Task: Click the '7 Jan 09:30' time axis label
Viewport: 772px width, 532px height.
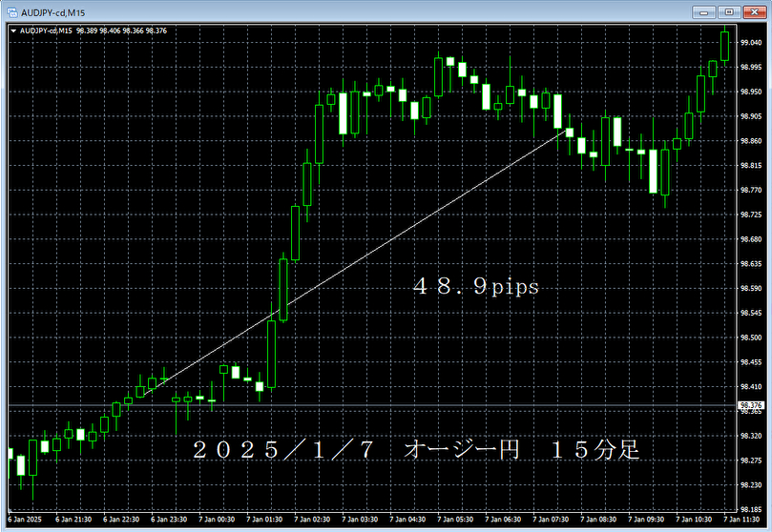Action: pyautogui.click(x=646, y=520)
